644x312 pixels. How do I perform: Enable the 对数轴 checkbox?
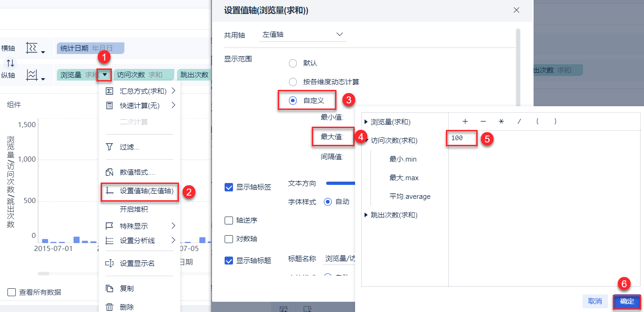(x=229, y=239)
